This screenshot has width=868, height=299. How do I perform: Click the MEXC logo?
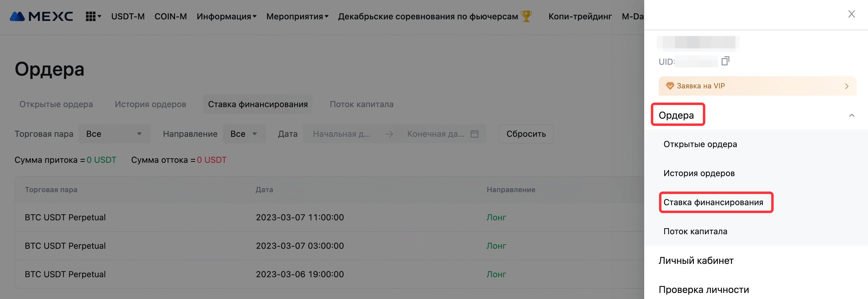pyautogui.click(x=41, y=16)
